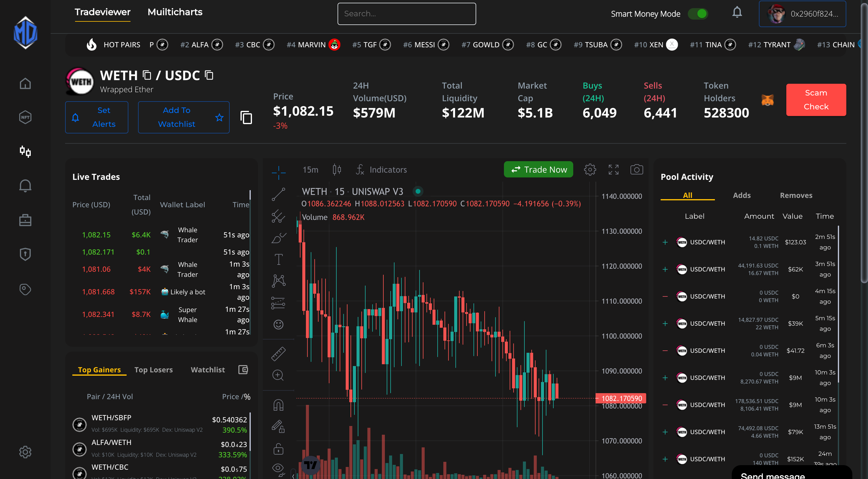Open hot pair #2 ALFA
Image resolution: width=868 pixels, height=479 pixels.
(202, 45)
